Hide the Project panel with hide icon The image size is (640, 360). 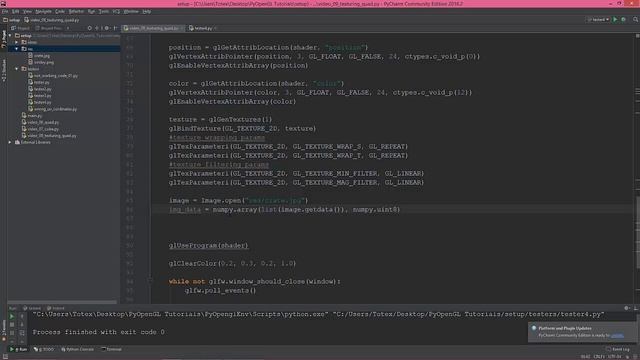coord(116,28)
